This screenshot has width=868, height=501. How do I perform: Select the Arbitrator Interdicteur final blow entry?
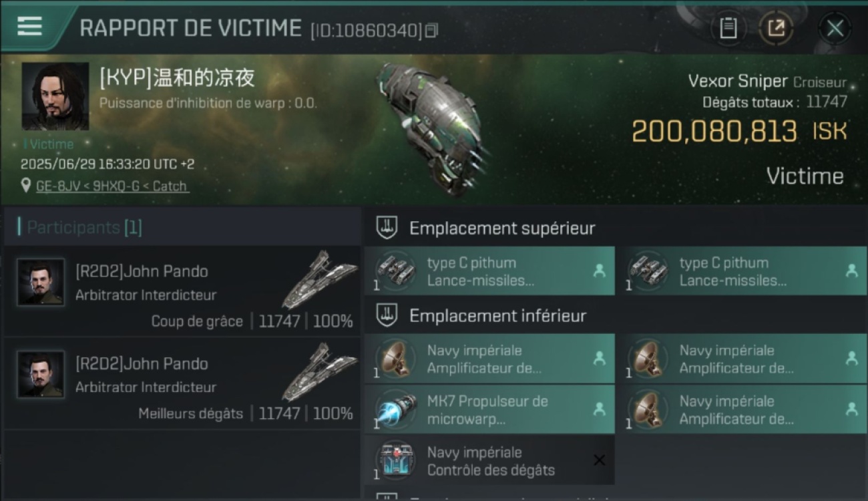click(x=182, y=291)
